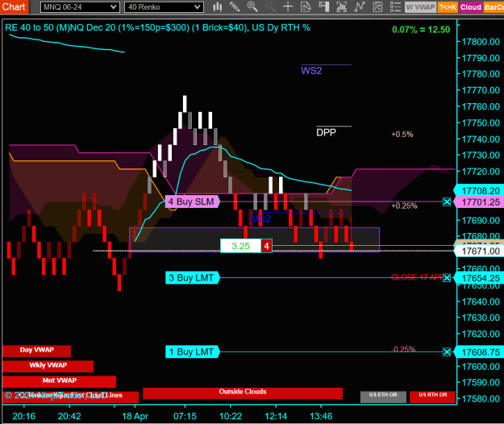Toggle the Outside Clouds button
The image size is (504, 424).
(243, 393)
